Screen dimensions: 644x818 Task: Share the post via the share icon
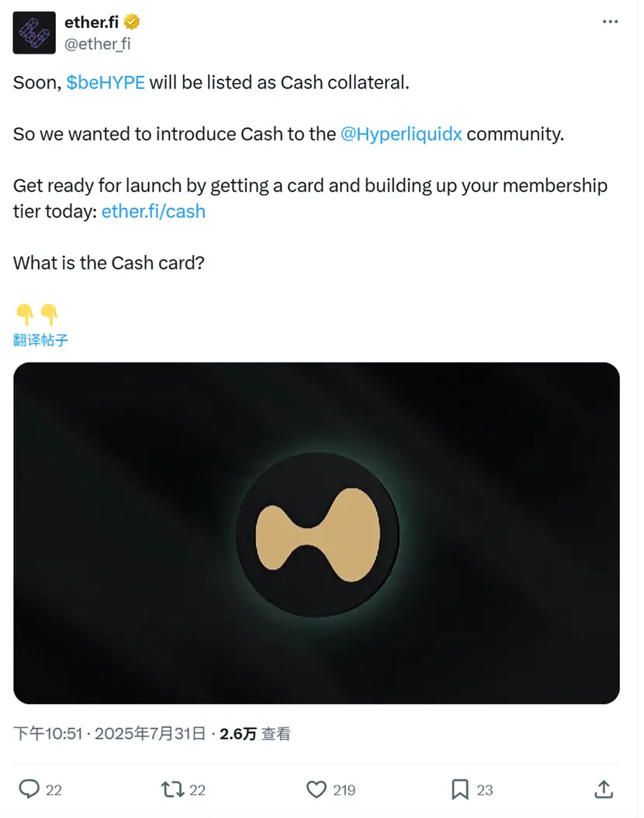tap(604, 789)
